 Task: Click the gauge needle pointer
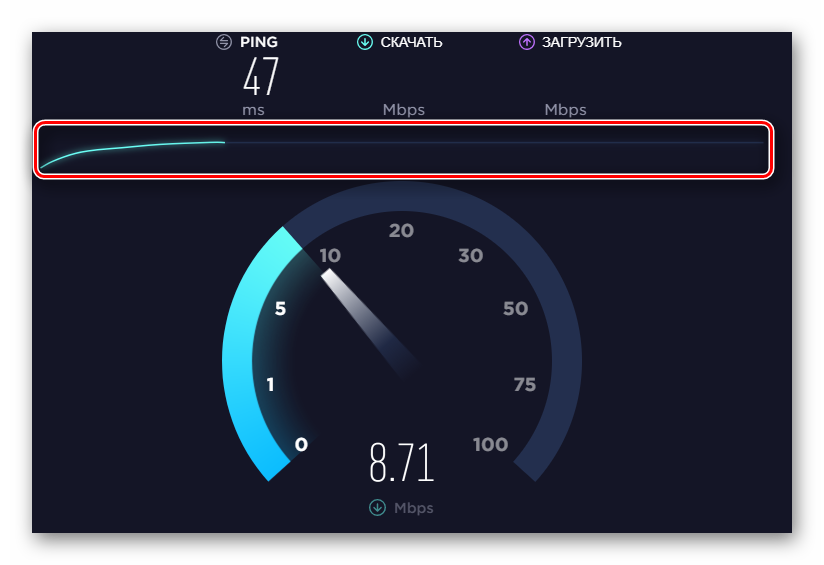pos(368,320)
